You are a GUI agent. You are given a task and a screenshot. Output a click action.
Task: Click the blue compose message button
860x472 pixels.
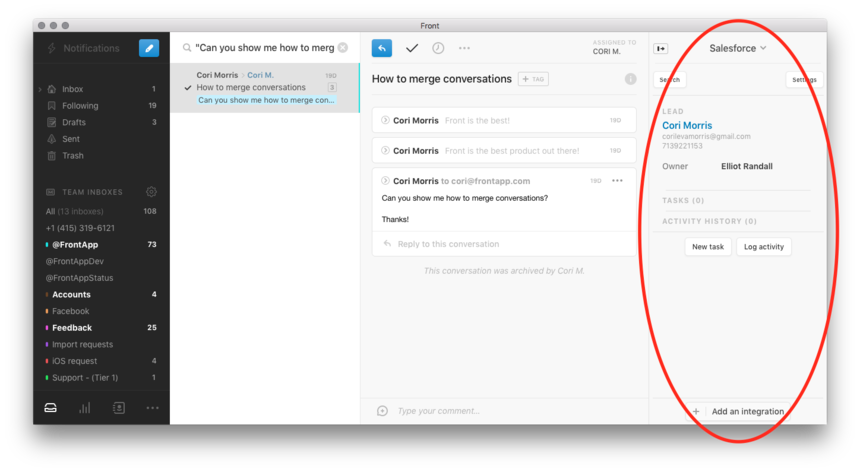[149, 48]
